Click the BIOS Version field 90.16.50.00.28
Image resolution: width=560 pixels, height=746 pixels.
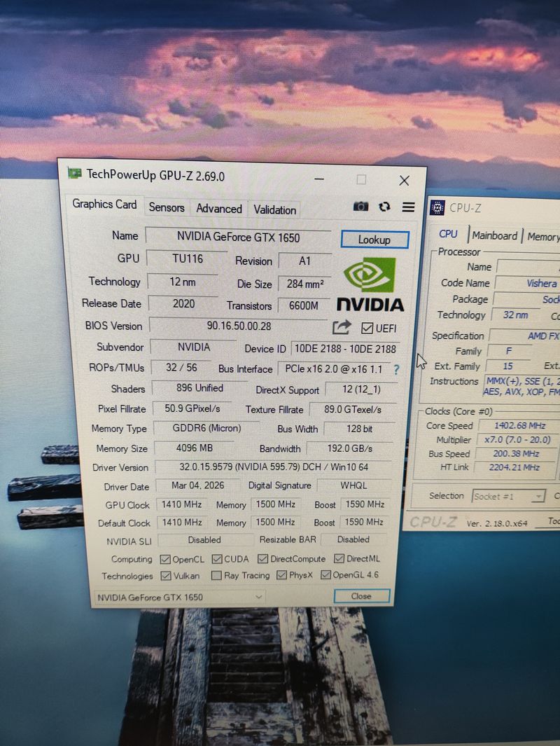click(239, 326)
